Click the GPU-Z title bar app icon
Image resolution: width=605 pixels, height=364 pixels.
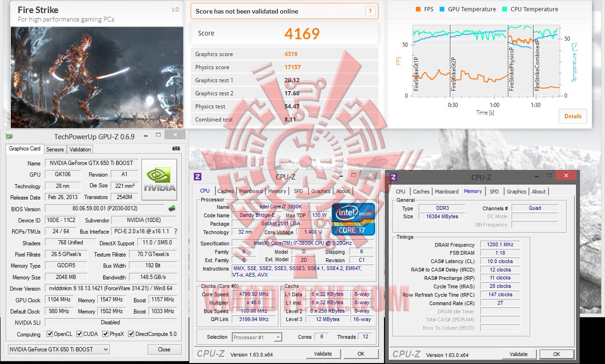[x=9, y=136]
